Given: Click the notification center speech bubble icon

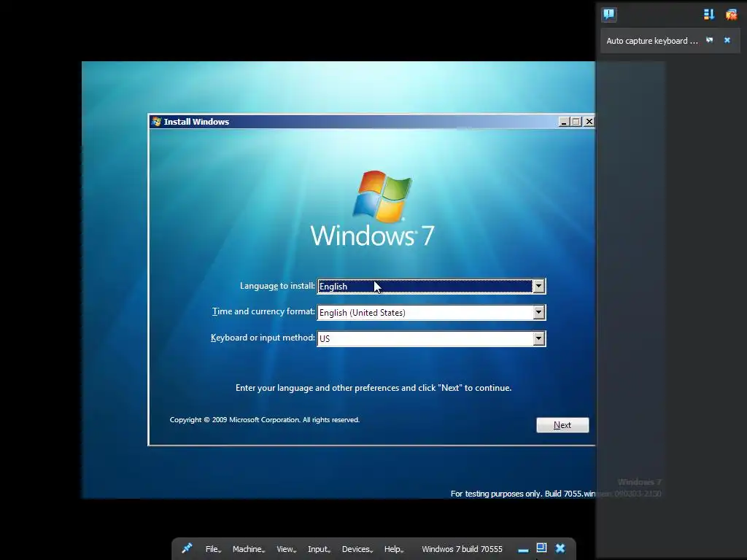Looking at the screenshot, I should coord(609,15).
